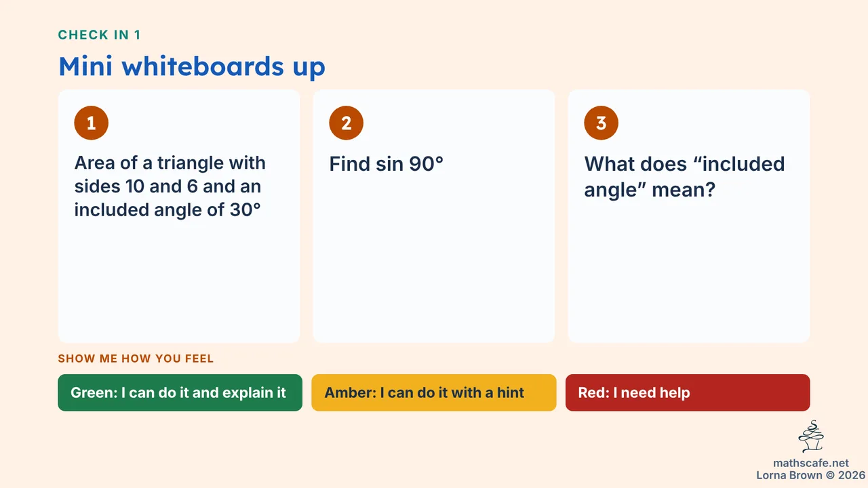The width and height of the screenshot is (868, 488).
Task: Click the Find sin 90° question
Action: (387, 164)
